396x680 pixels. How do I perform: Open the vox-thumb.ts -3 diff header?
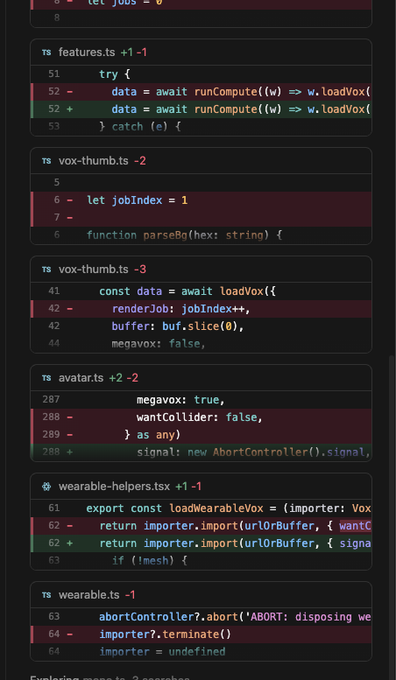pos(201,269)
